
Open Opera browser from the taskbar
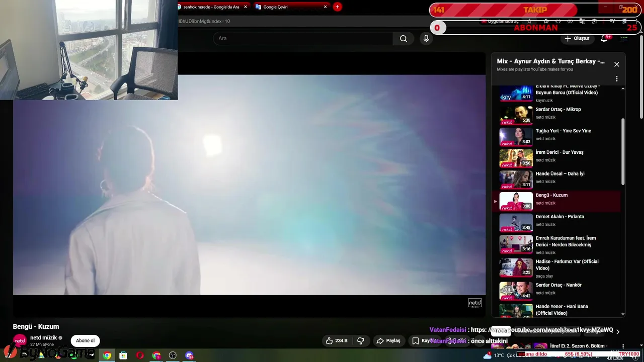tap(140, 355)
